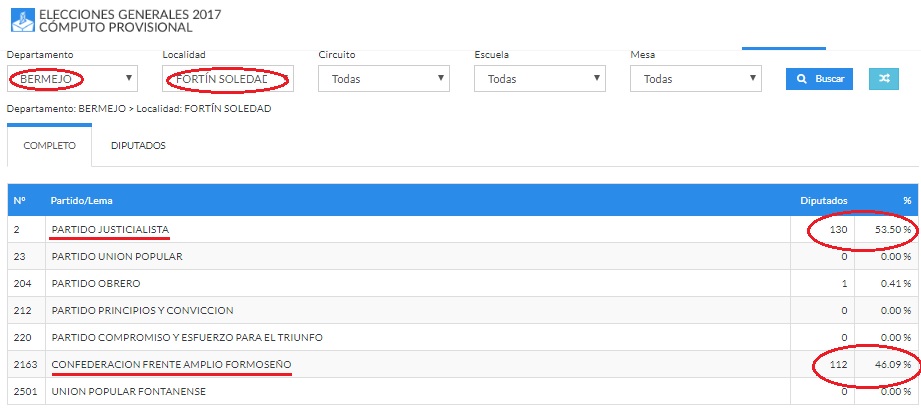Click the Diputados column header
921x414 pixels.
point(823,201)
